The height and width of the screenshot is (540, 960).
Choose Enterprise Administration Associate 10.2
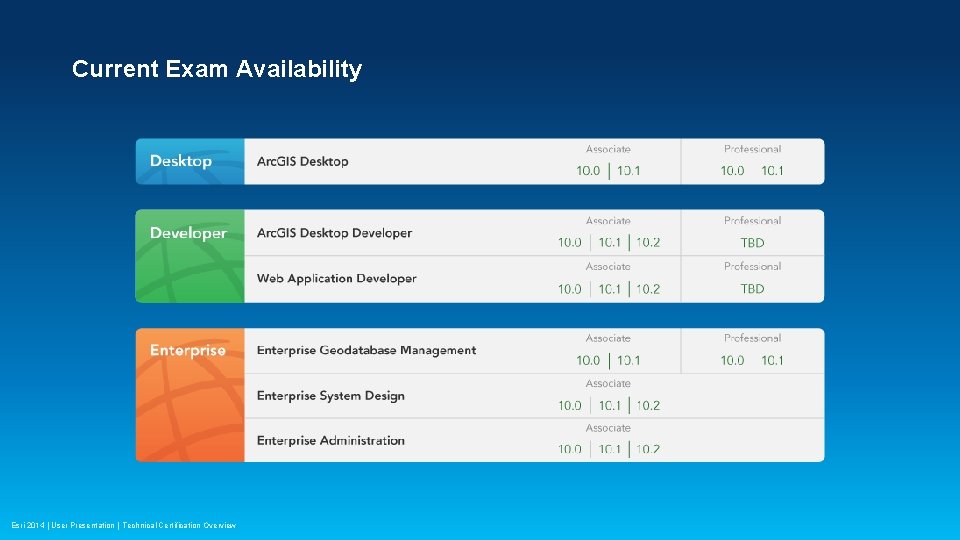(x=648, y=449)
